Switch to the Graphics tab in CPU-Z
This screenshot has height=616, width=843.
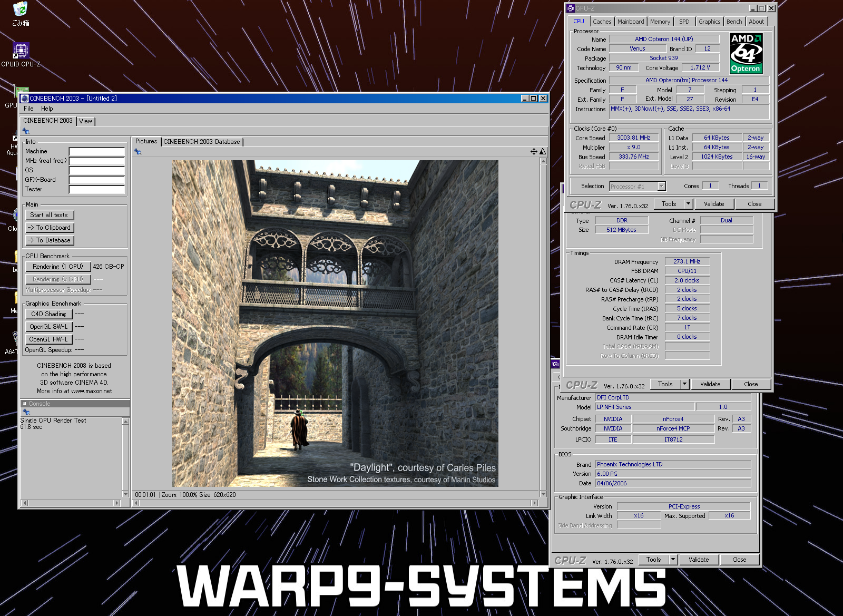click(710, 22)
